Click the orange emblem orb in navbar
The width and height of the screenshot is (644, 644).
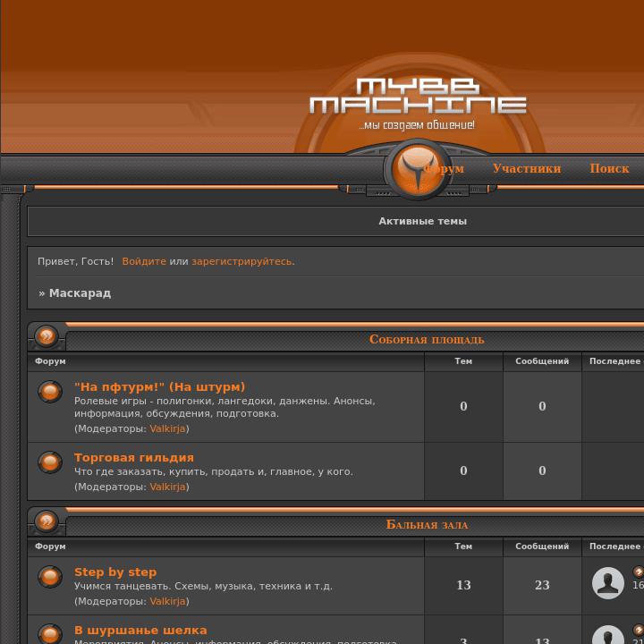(418, 169)
